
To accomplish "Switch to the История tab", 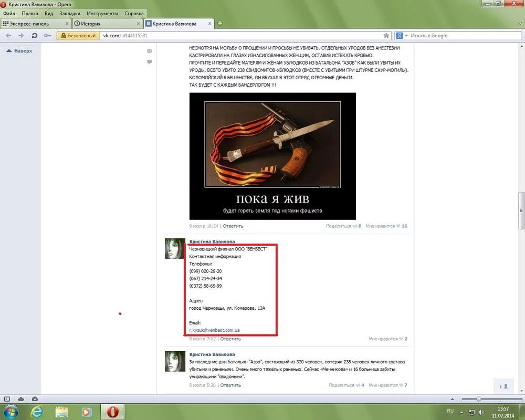I will (107, 24).
